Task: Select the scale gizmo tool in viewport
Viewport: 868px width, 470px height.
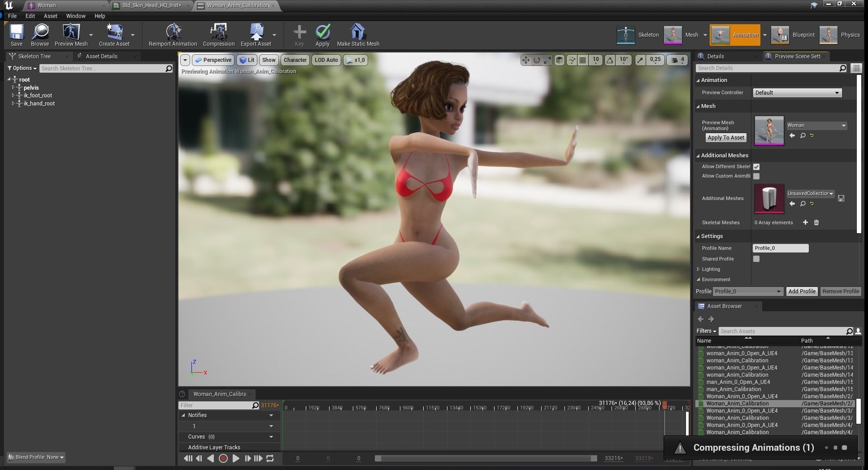Action: pos(547,60)
